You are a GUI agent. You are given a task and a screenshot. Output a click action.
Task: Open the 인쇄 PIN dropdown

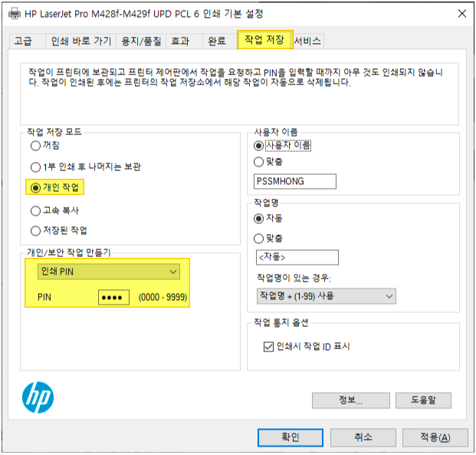click(x=109, y=272)
